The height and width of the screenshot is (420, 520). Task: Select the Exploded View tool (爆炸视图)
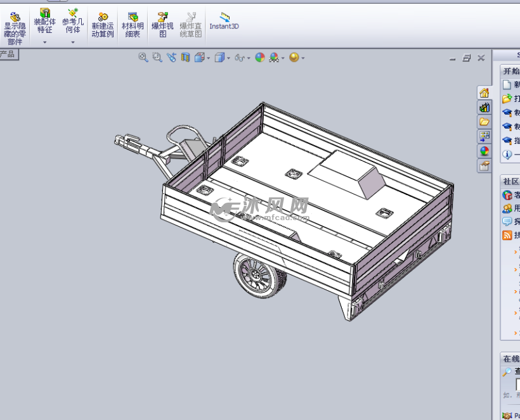(162, 25)
